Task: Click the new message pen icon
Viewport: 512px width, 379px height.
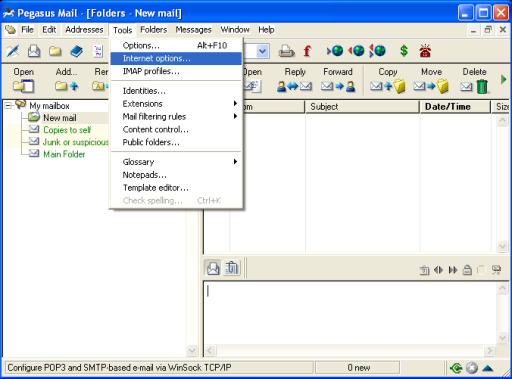Action: [x=13, y=51]
